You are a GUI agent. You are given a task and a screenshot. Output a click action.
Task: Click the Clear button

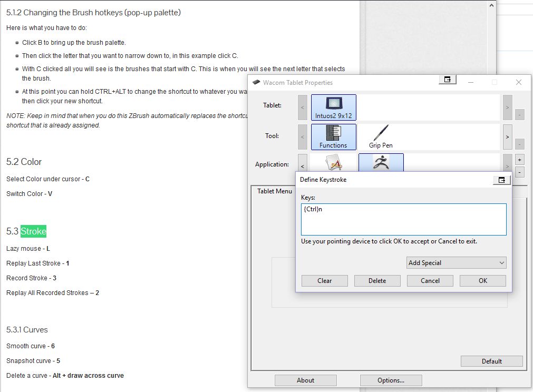pyautogui.click(x=325, y=281)
